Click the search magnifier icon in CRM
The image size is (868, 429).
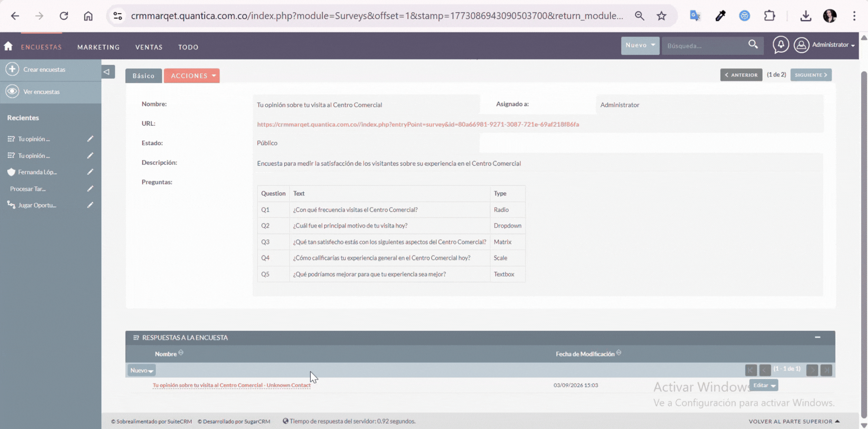point(753,44)
